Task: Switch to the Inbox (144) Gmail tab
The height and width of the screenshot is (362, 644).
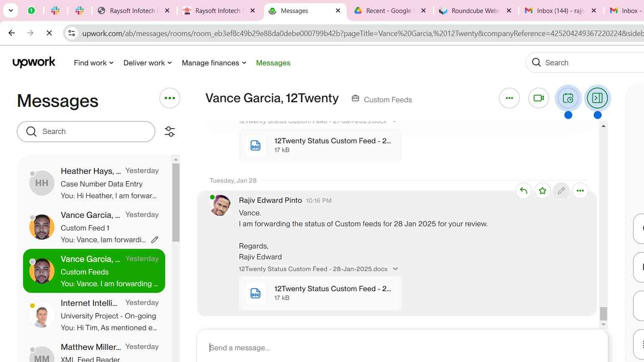Action: pos(560,10)
